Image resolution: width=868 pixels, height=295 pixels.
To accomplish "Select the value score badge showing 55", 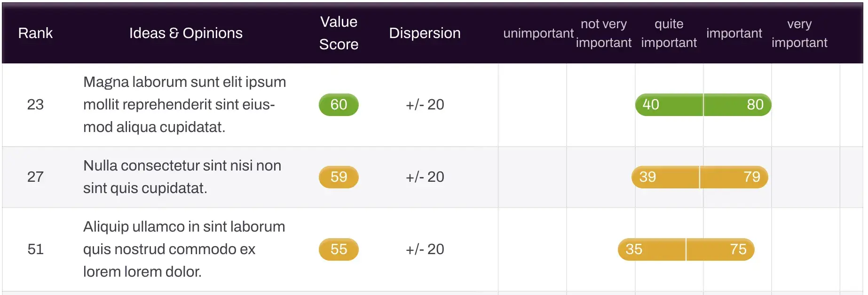I will (x=339, y=249).
